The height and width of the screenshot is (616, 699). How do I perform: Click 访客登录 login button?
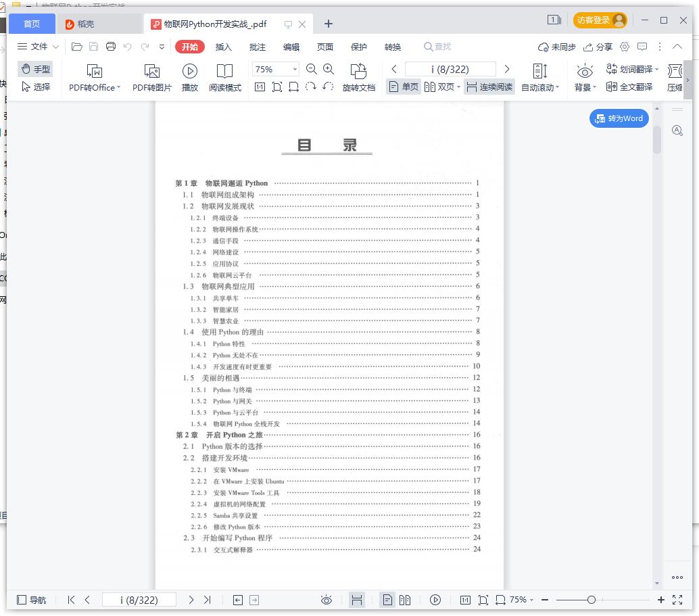coord(600,20)
